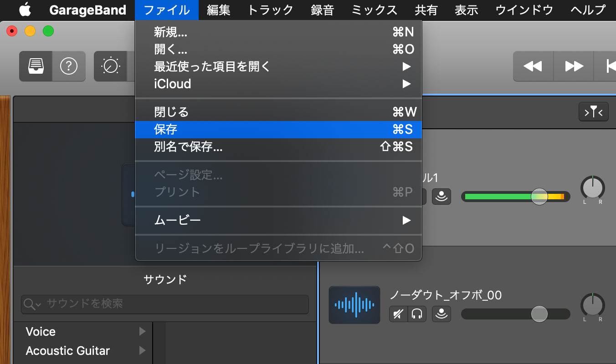Click the ノーダウト_オフボ_00 track name

coord(446,295)
